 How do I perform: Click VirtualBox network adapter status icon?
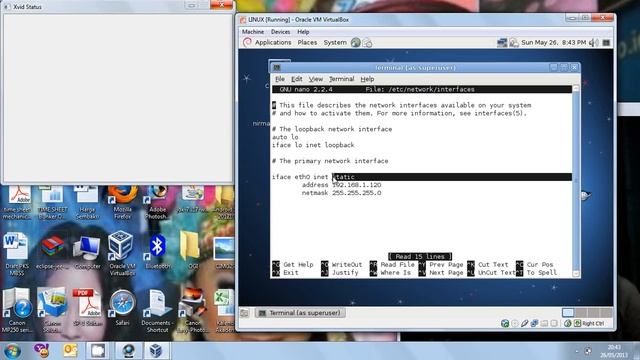tap(534, 324)
